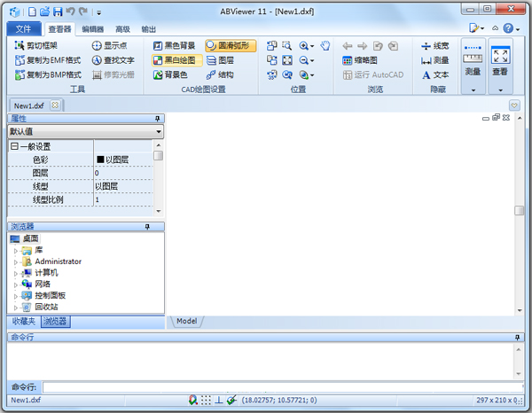Click the zoom out magnifier icon
The width and height of the screenshot is (532, 413).
coord(303,60)
